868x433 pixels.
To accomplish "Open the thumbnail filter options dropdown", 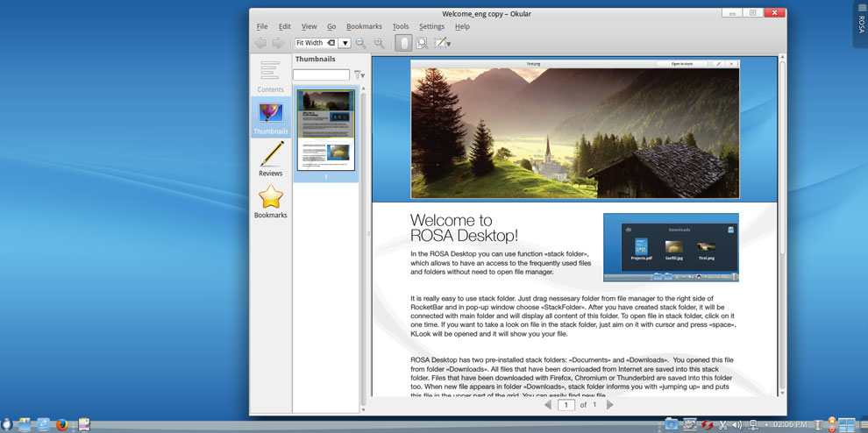I will (359, 75).
